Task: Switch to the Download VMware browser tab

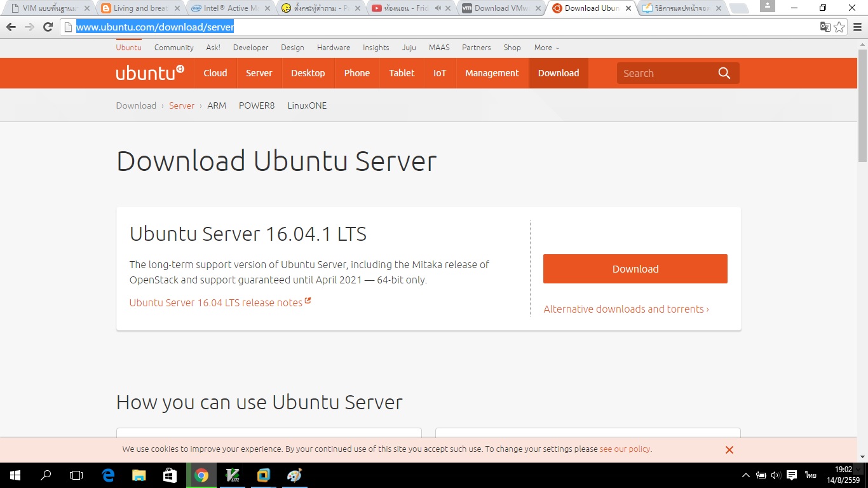Action: 501,8
